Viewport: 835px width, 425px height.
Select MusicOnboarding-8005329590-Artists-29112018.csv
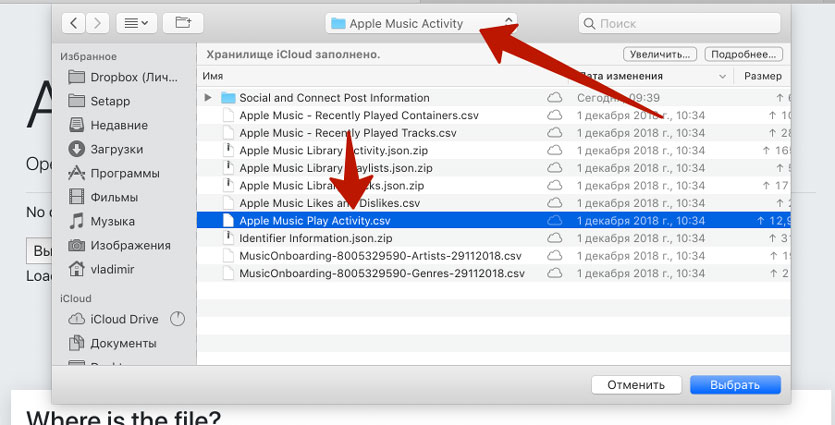coord(380,256)
